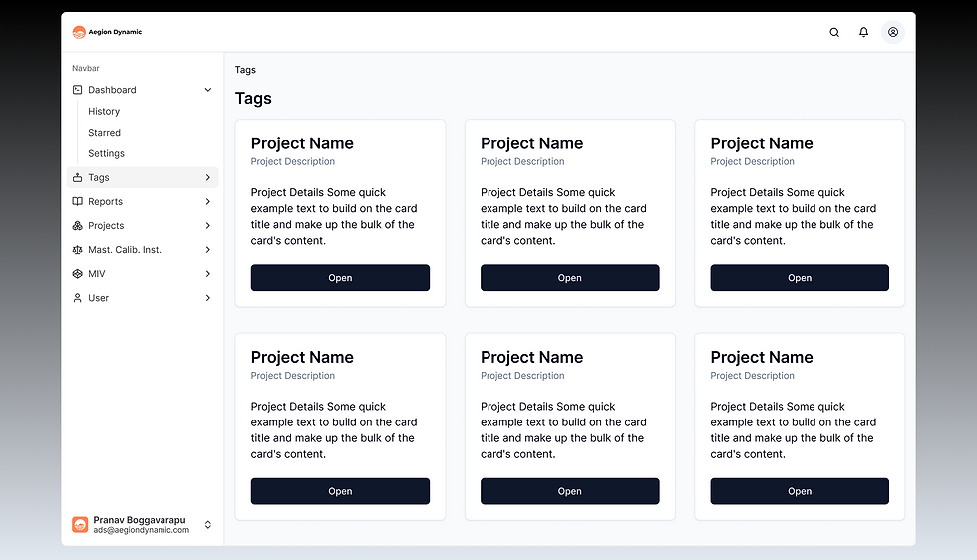
Task: Open the notifications bell
Action: pyautogui.click(x=863, y=32)
